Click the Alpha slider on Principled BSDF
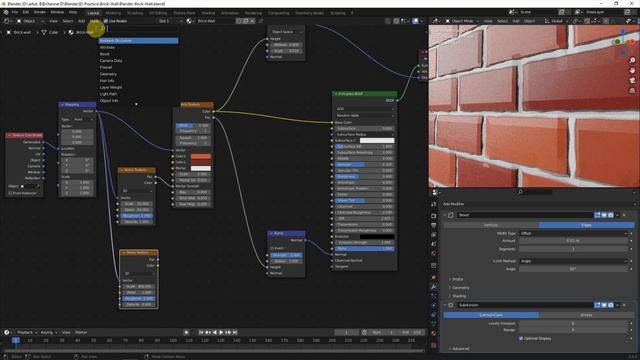Viewport: 640px width, 360px height. (364, 248)
